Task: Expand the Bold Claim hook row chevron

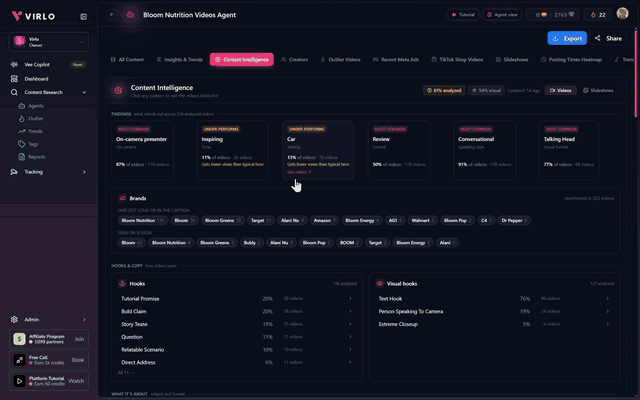Action: [x=350, y=311]
